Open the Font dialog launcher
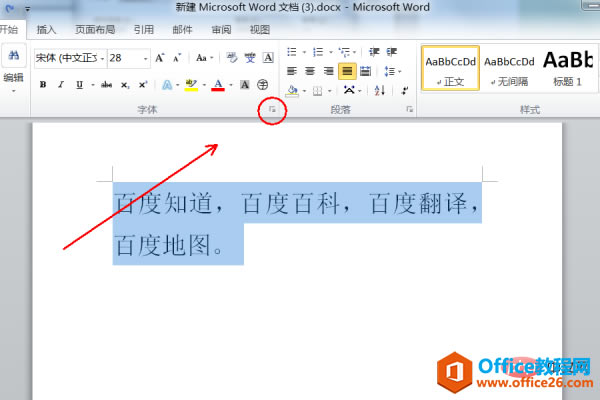 click(x=272, y=109)
